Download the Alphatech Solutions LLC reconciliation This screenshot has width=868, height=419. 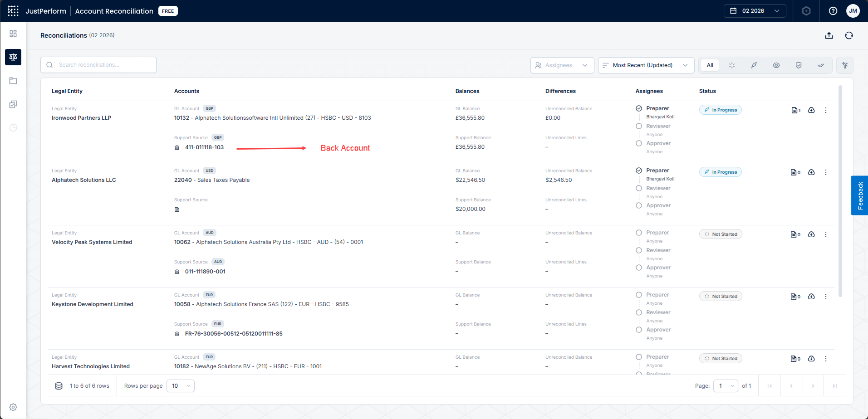(811, 172)
